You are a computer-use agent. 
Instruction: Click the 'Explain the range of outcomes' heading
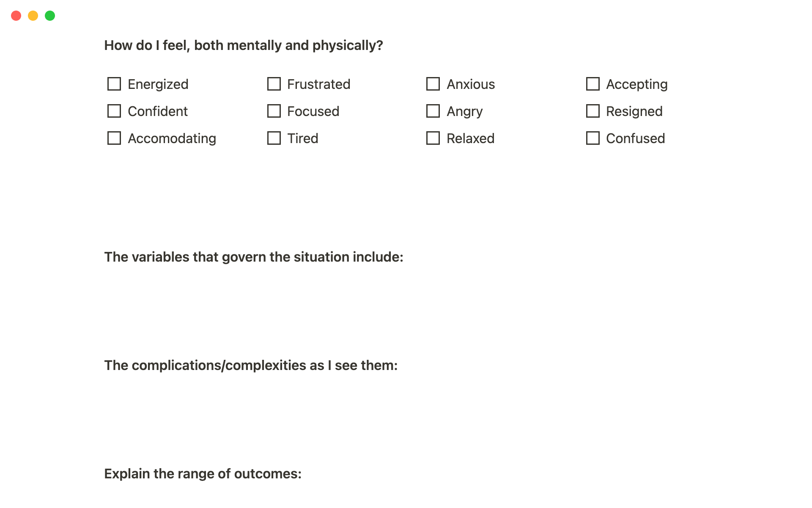tap(203, 474)
